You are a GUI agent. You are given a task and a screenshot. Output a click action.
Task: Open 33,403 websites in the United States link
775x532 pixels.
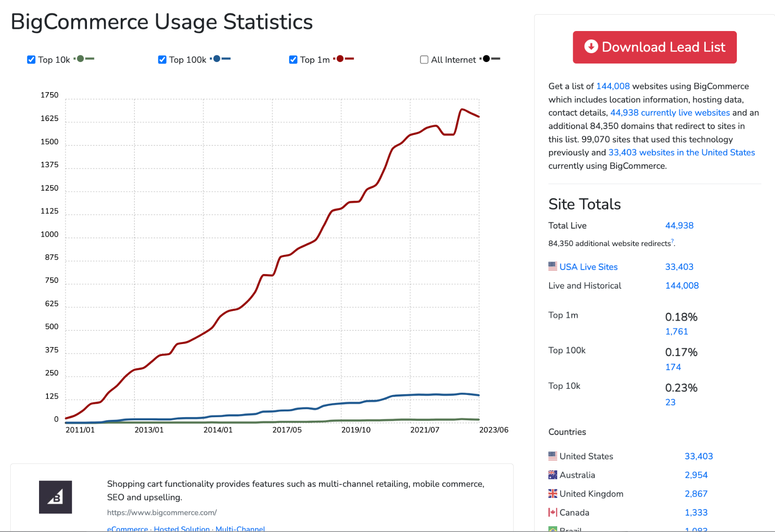pos(681,153)
